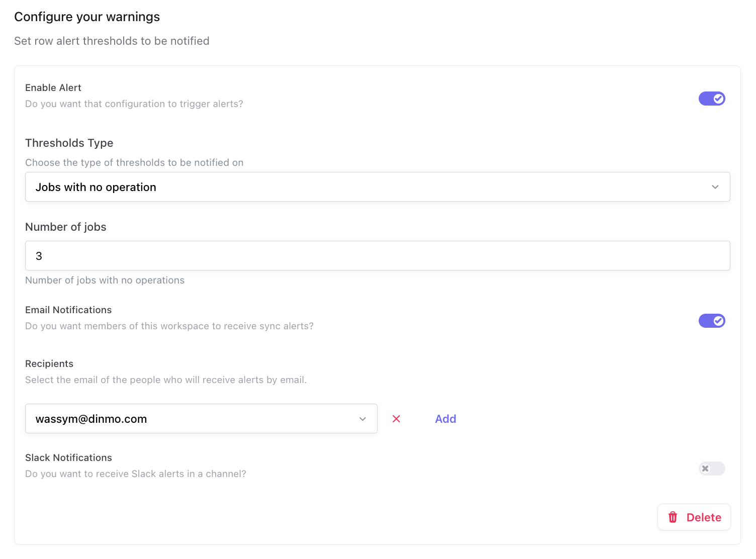Click the "Number of jobs with no operations" hint

click(x=105, y=280)
